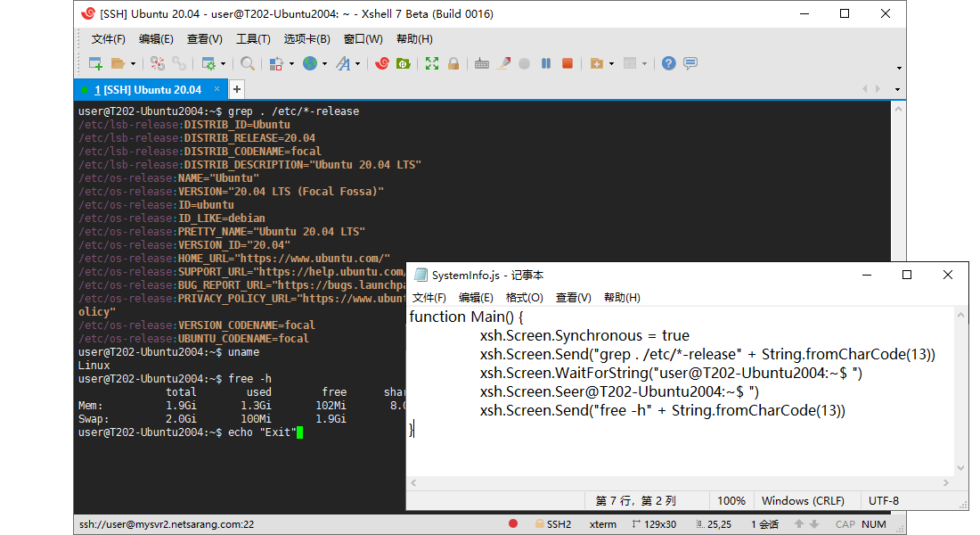Click the Reconnect chain-link icon

click(x=179, y=63)
